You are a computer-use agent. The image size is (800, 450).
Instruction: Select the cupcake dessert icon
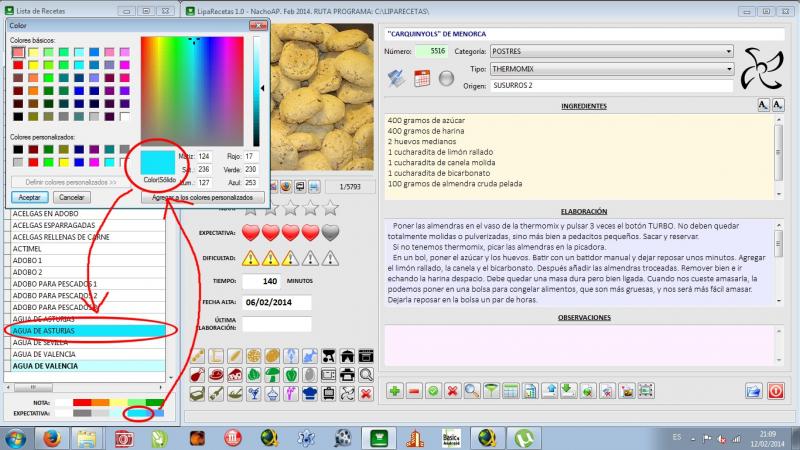(x=272, y=393)
